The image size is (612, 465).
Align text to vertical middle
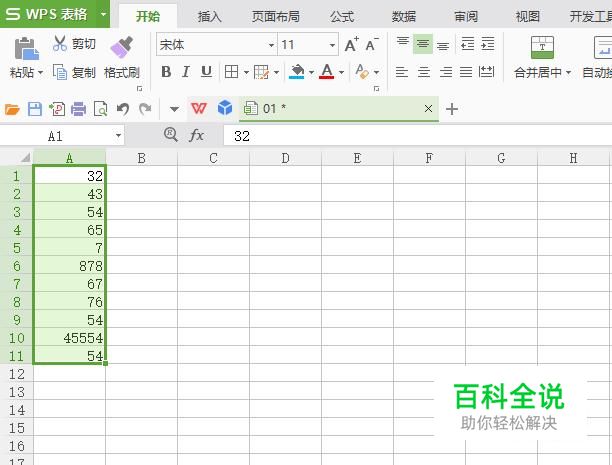tap(423, 44)
